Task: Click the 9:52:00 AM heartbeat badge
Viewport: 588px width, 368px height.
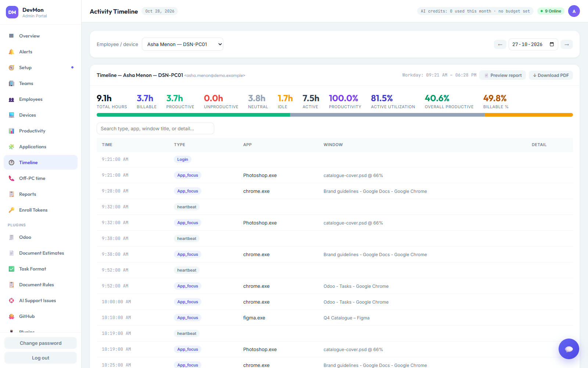Action: 187,270
